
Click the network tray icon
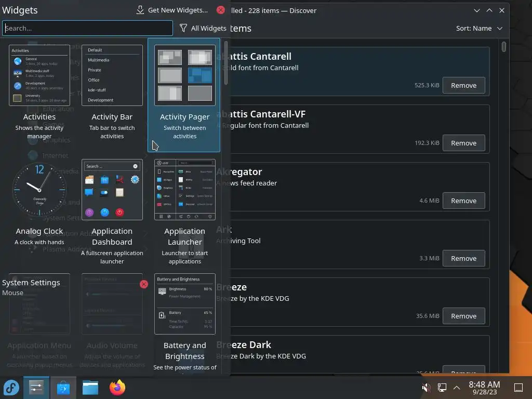[442, 388]
